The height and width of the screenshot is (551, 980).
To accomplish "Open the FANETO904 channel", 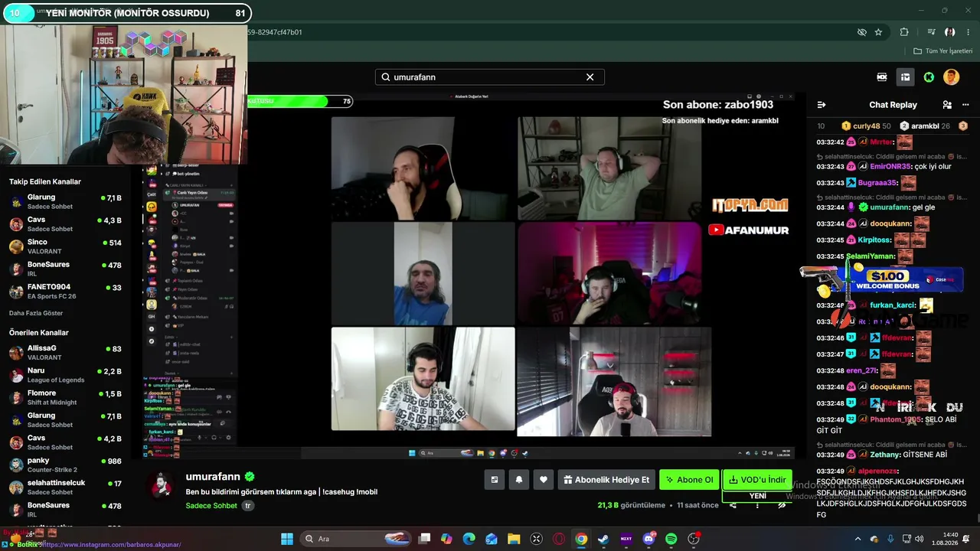I will (x=65, y=291).
